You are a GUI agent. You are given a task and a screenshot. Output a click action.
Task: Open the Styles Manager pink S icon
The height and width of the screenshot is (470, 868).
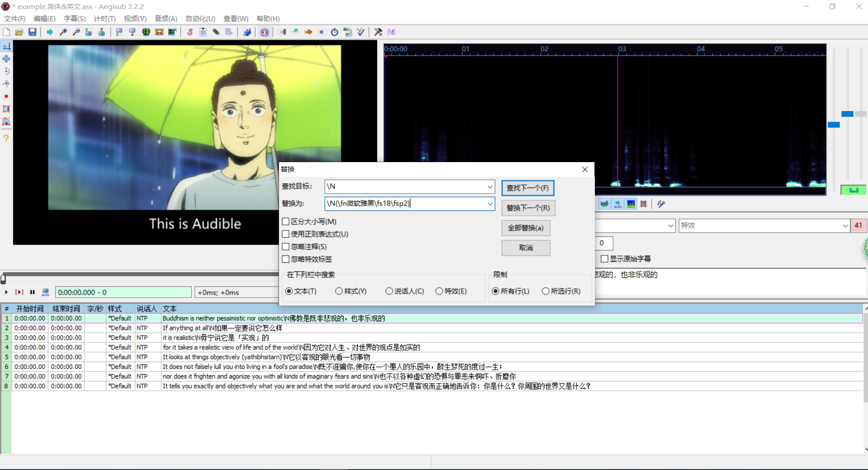pos(190,32)
